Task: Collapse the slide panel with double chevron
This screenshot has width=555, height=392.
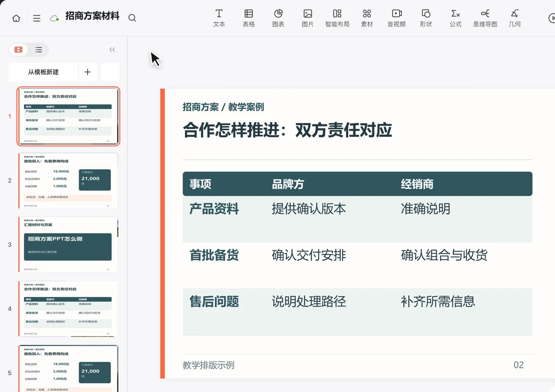Action: pyautogui.click(x=112, y=50)
